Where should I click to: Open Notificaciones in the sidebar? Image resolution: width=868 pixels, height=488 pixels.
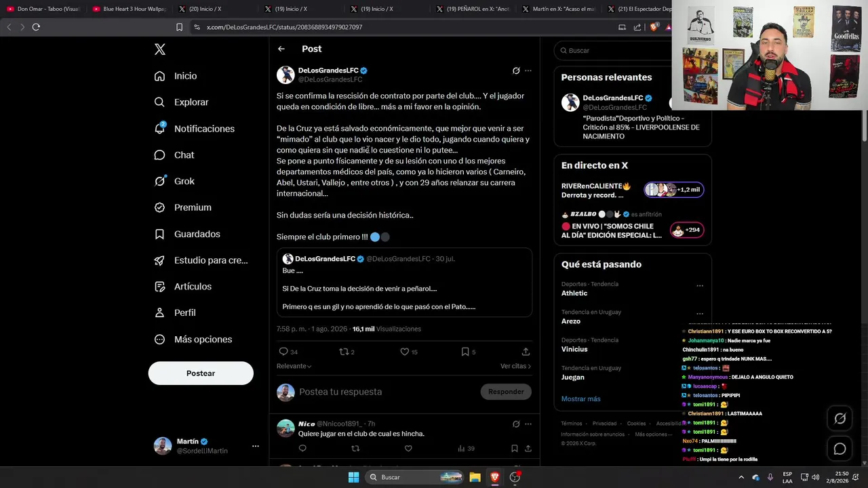(194, 129)
